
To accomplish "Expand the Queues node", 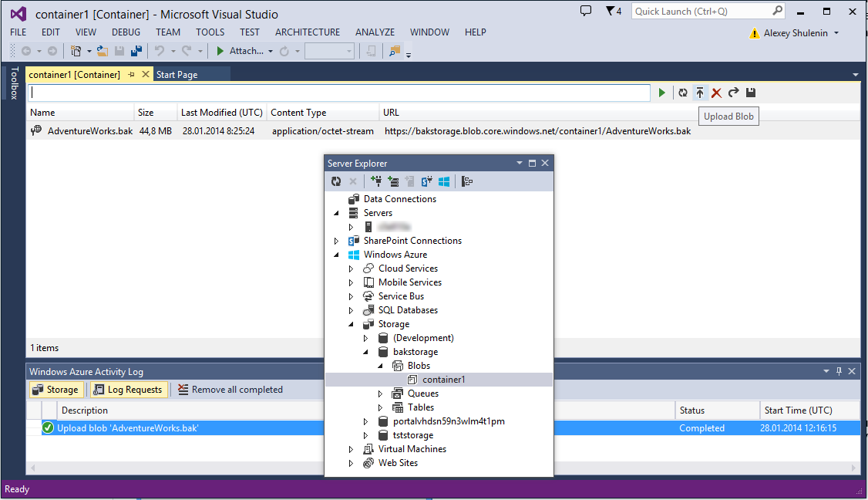I will point(380,394).
